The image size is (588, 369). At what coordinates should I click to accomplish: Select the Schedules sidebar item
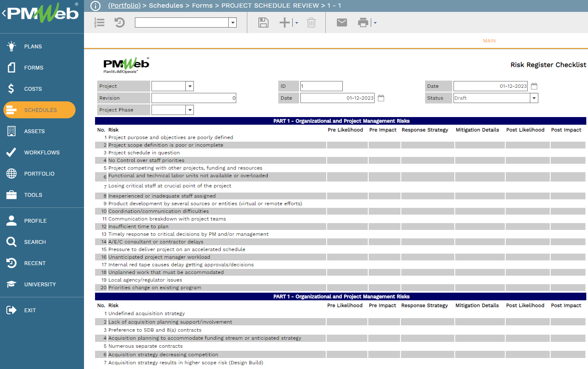[39, 110]
